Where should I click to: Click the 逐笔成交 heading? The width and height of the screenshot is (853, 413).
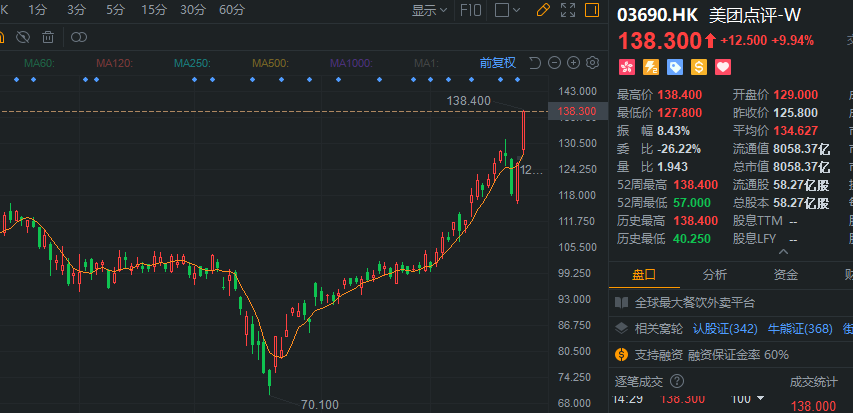pos(639,381)
